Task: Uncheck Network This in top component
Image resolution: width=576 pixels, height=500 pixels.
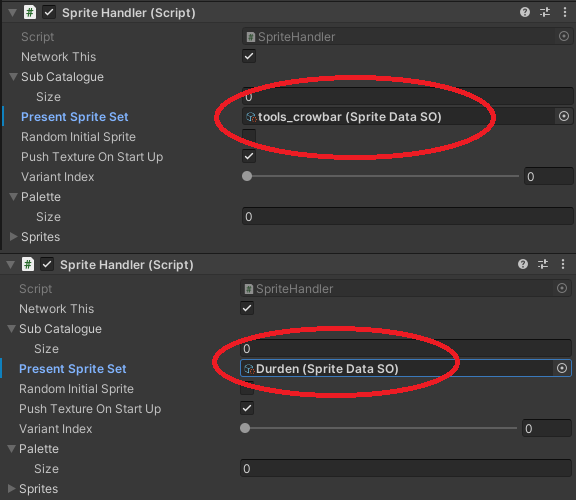Action: 249,56
